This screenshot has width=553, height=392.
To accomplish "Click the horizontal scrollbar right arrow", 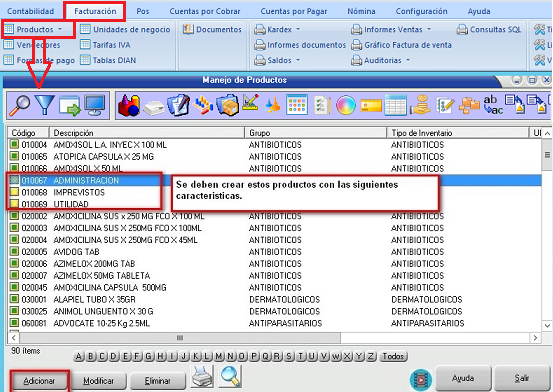I will [x=535, y=338].
